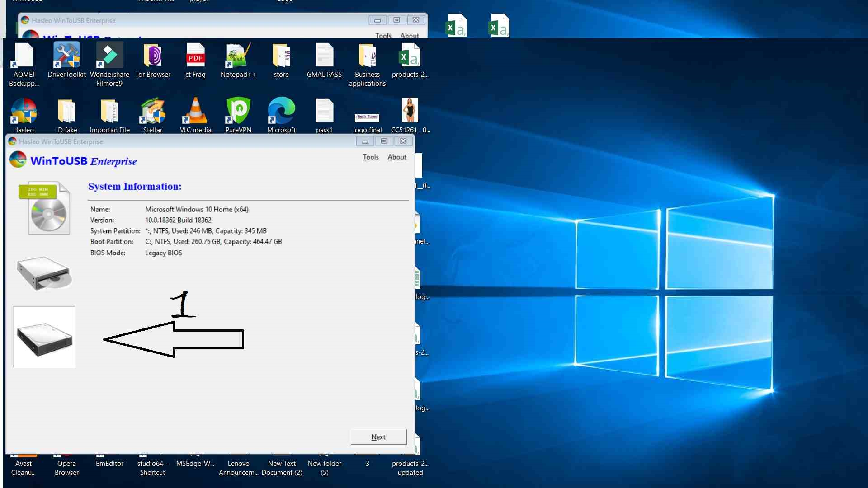Click the System Information heading

click(135, 187)
